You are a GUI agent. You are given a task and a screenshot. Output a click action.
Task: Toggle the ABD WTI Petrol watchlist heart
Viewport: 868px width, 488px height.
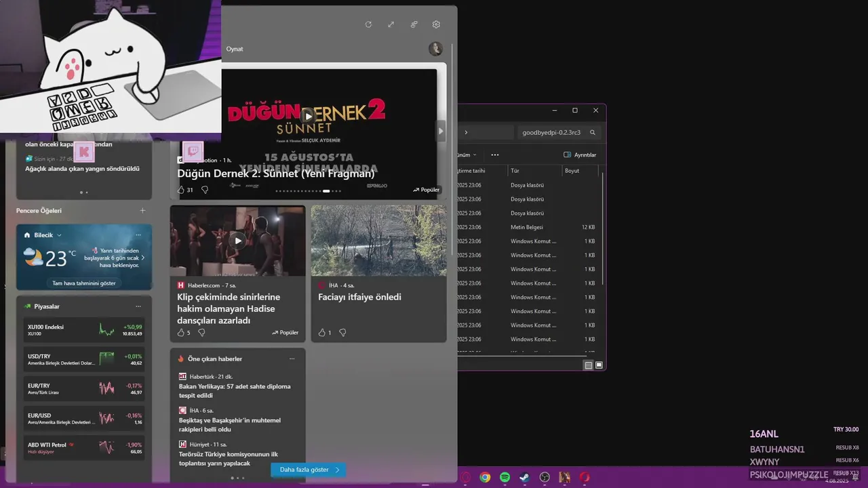(71, 445)
